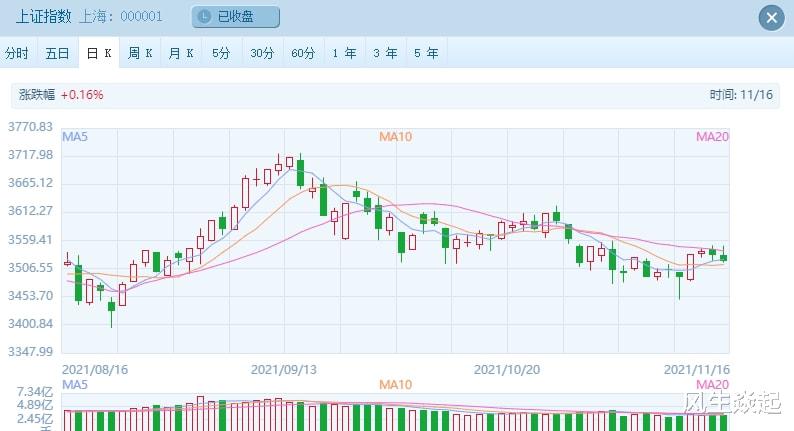Click the blue MA5 legend label

click(75, 136)
